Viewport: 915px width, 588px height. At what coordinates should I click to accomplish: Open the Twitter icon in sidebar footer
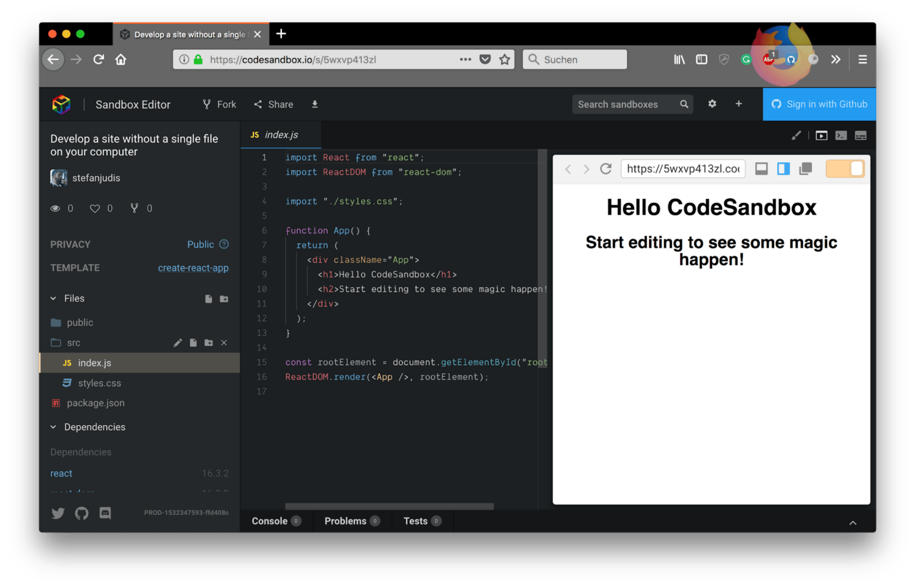pyautogui.click(x=58, y=513)
